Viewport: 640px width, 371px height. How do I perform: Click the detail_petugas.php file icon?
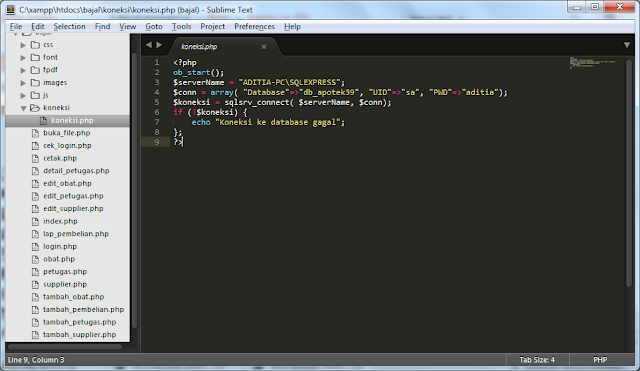(x=36, y=171)
